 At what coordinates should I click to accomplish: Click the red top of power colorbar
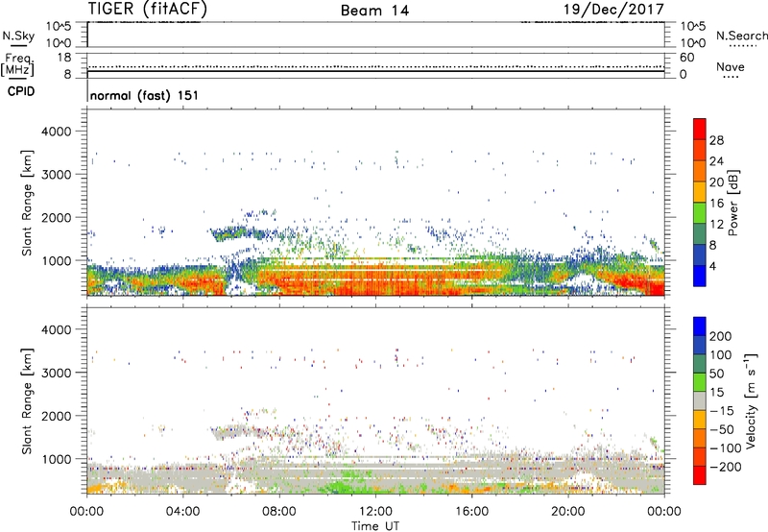pos(700,128)
